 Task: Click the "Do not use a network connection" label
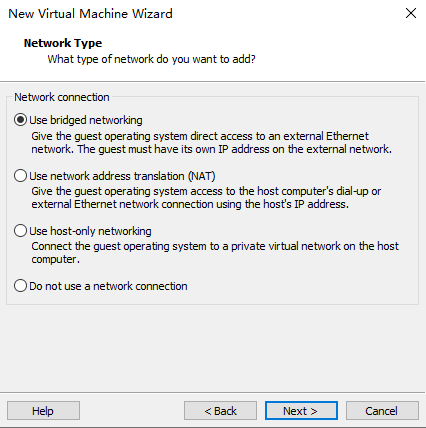pos(108,286)
